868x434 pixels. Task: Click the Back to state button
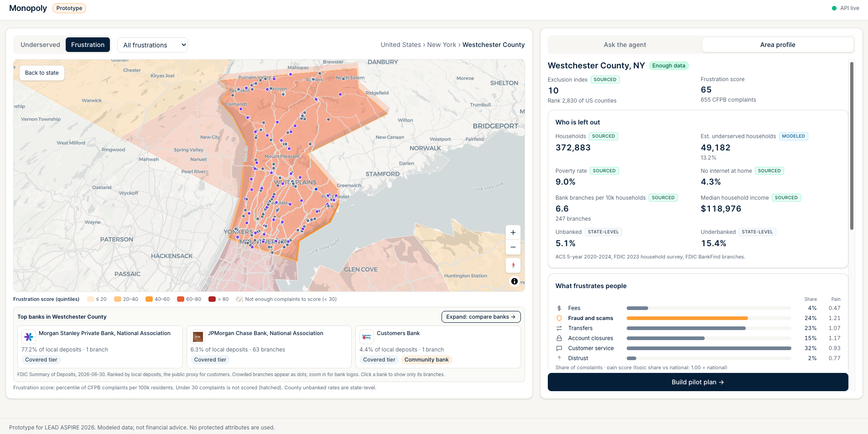tap(42, 73)
